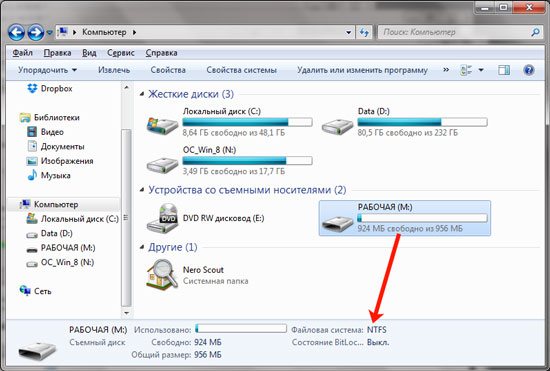This screenshot has height=371, width=550.
Task: Click the Data (D:) usage bar
Action: pyautogui.click(x=422, y=122)
